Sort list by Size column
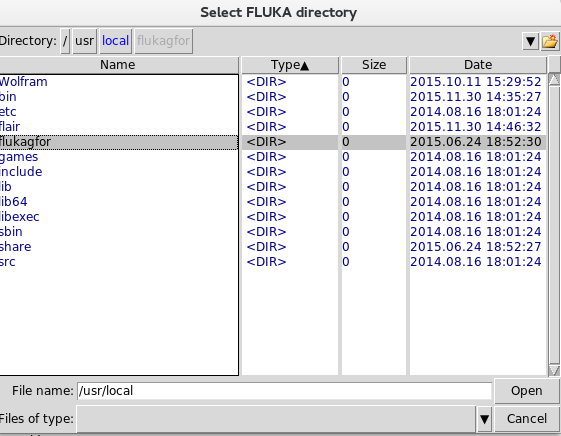The image size is (561, 436). 374,65
